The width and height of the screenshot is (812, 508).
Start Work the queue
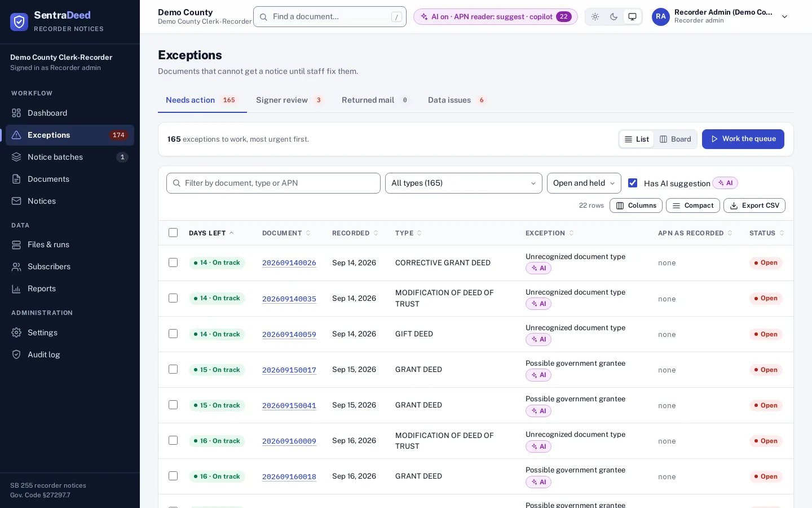click(x=743, y=139)
